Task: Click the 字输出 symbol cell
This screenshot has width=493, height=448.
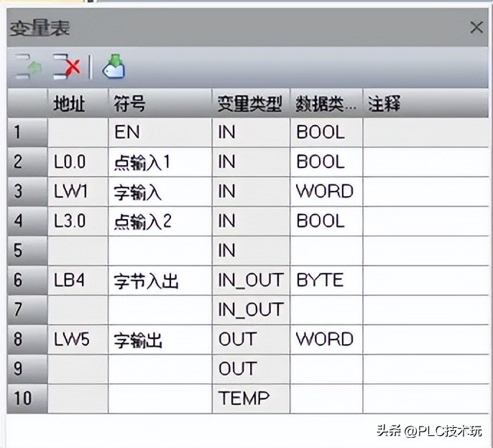Action: [160, 339]
